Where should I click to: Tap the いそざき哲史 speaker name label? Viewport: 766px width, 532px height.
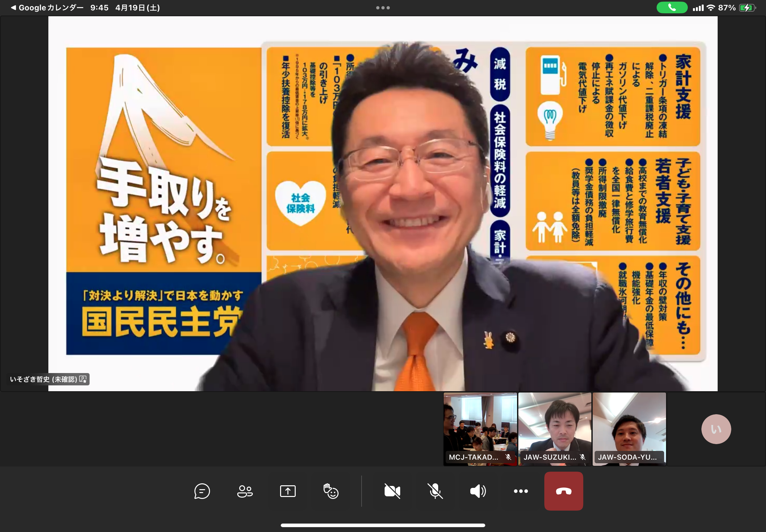pyautogui.click(x=43, y=379)
